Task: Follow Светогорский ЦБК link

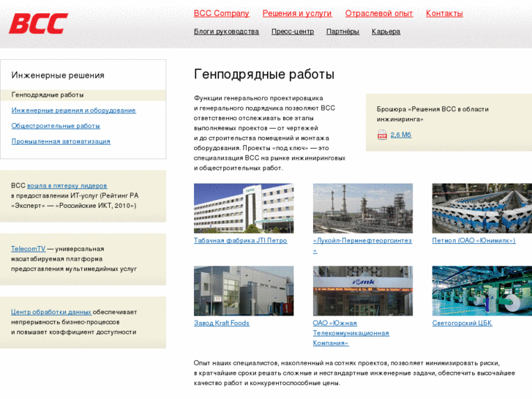Action: (x=462, y=323)
